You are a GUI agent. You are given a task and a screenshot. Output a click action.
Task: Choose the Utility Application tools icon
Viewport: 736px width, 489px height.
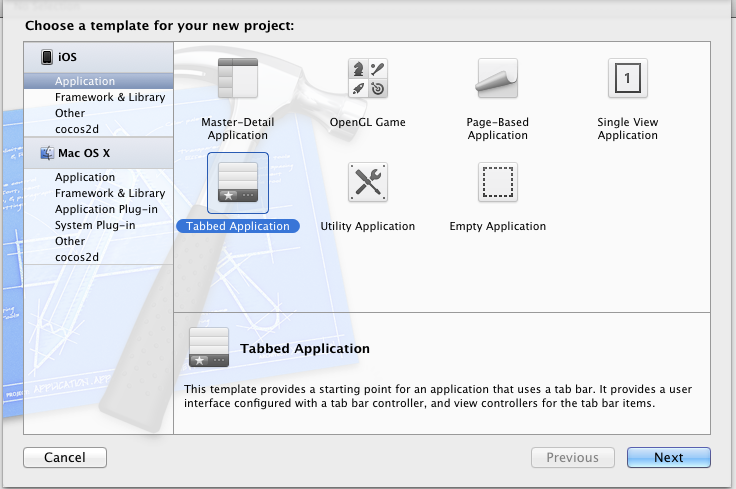pyautogui.click(x=368, y=182)
